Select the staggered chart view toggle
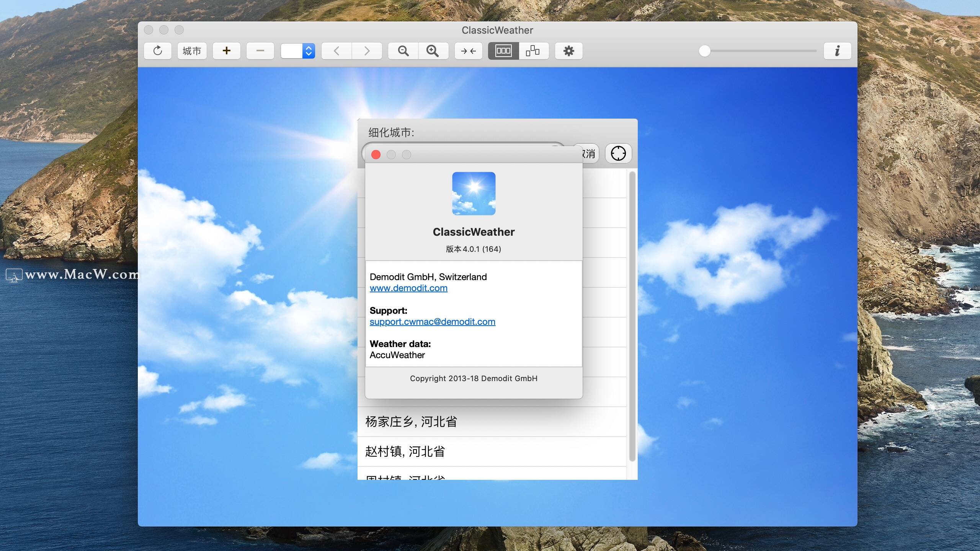980x551 pixels. (533, 51)
